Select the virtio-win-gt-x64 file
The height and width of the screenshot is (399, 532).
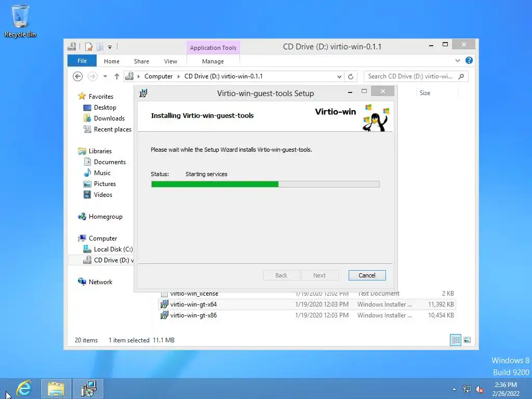pyautogui.click(x=307, y=304)
